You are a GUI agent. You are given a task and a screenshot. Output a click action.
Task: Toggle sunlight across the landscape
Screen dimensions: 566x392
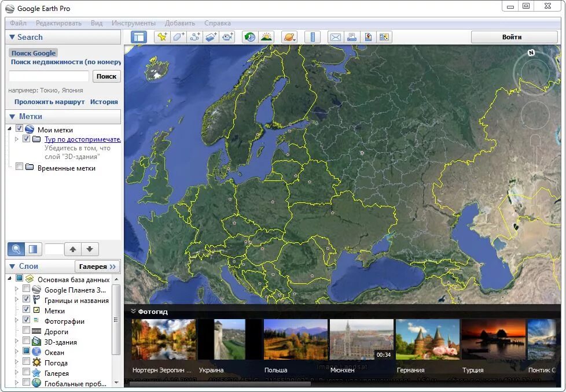coord(266,37)
